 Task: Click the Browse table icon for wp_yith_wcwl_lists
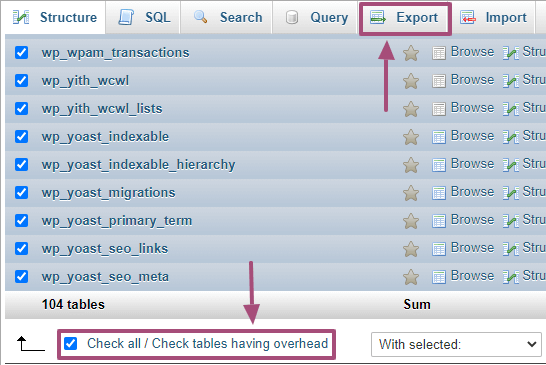(439, 109)
